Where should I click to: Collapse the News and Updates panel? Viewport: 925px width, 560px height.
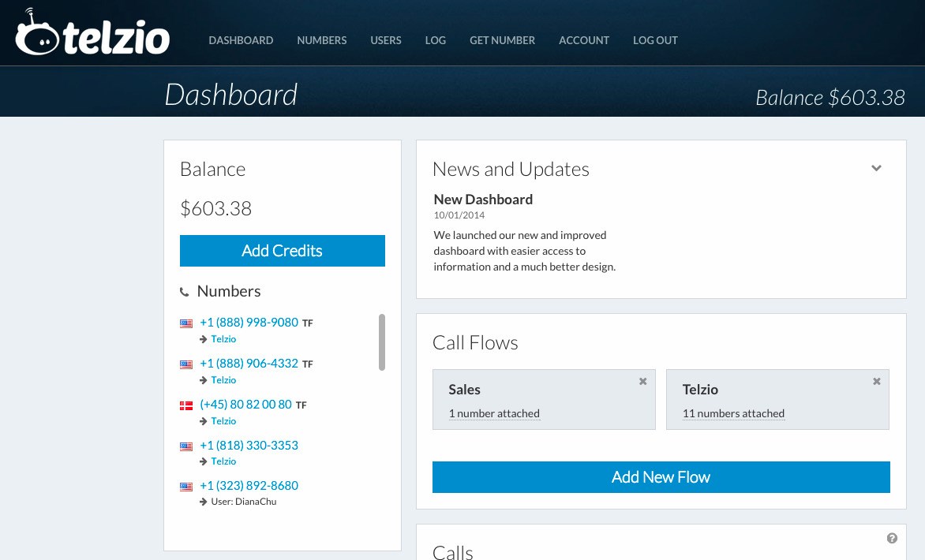[876, 168]
